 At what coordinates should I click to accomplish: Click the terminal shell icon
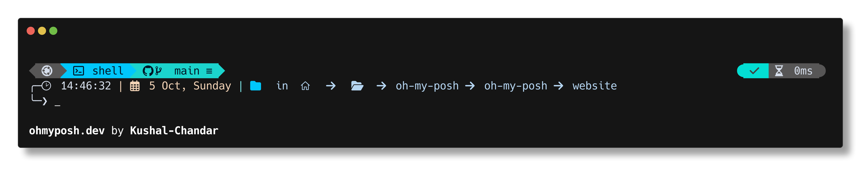(x=79, y=71)
